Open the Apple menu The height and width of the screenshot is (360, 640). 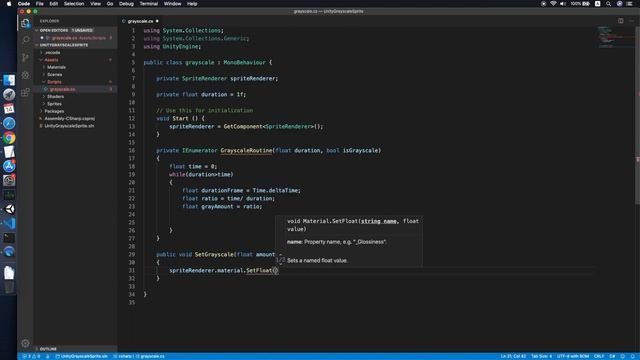(9, 4)
